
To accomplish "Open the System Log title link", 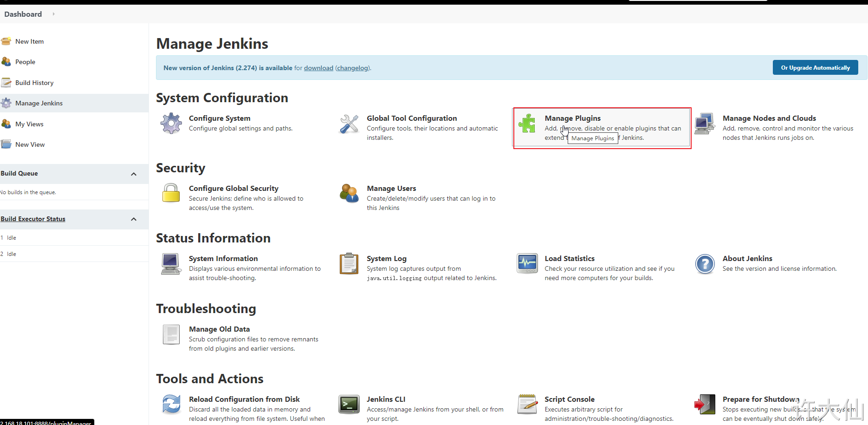I will click(387, 259).
